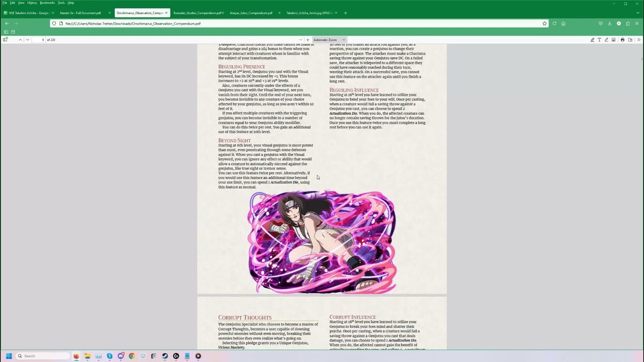
Task: Click the page number input field
Action: pos(39,40)
